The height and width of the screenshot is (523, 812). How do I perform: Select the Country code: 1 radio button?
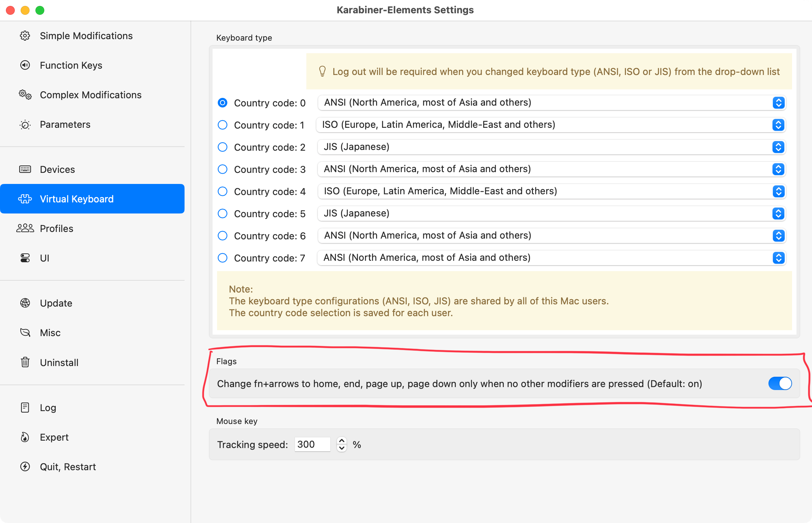pyautogui.click(x=223, y=125)
